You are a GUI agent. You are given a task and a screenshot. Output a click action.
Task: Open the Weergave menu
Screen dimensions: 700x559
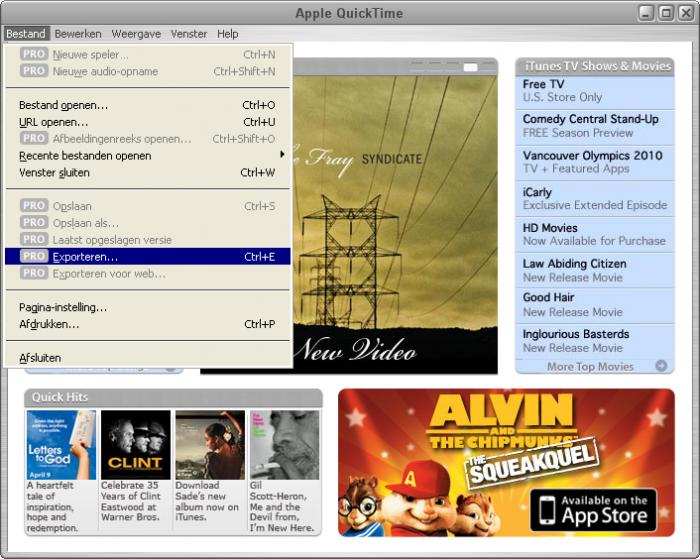[136, 34]
